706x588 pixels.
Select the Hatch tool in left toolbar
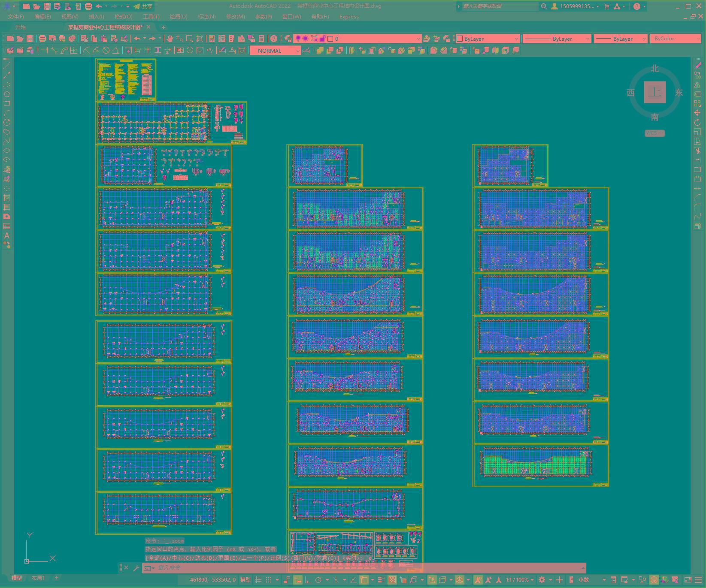pos(7,198)
